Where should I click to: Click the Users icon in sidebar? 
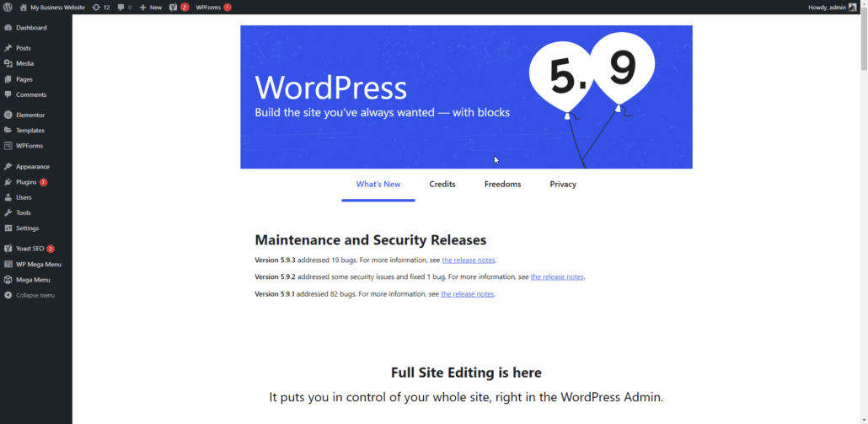(8, 197)
